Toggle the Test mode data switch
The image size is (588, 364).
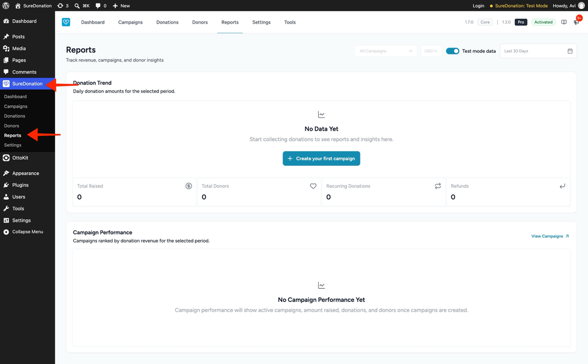pos(452,51)
